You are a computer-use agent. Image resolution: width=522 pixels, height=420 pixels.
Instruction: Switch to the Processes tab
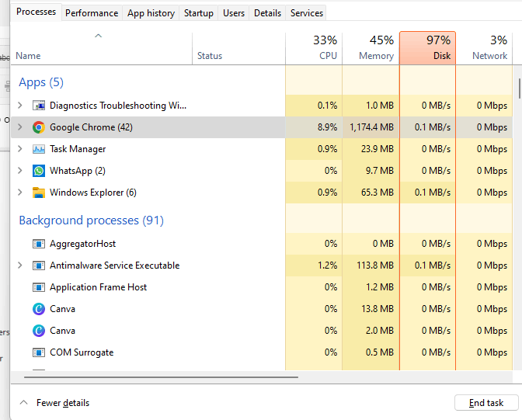(x=36, y=12)
